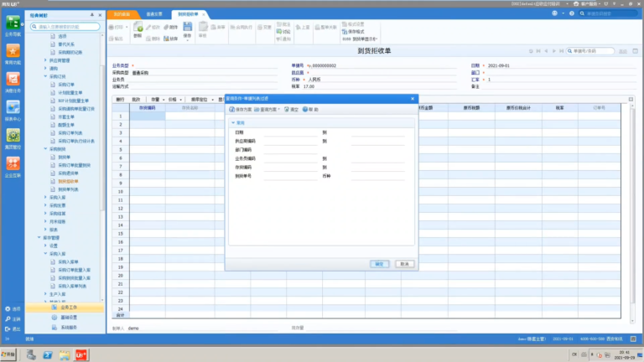This screenshot has width=644, height=362.
Task: Click the 附件 (attachment) paperclip icon
Action: click(166, 27)
